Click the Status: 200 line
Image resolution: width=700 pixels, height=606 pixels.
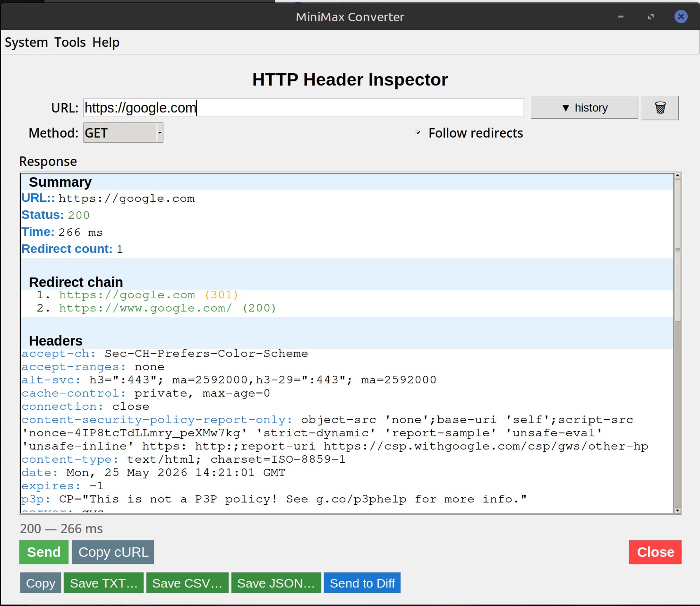click(x=56, y=215)
